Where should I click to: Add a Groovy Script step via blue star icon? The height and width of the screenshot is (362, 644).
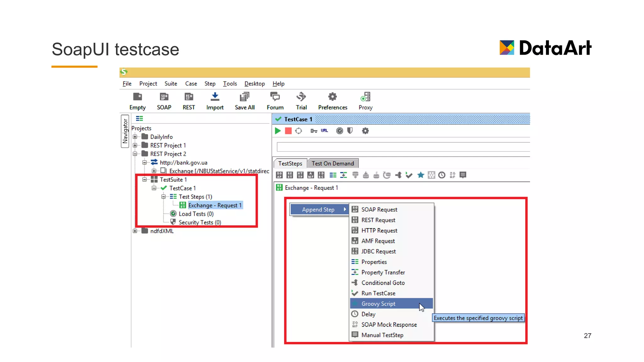[x=421, y=175]
